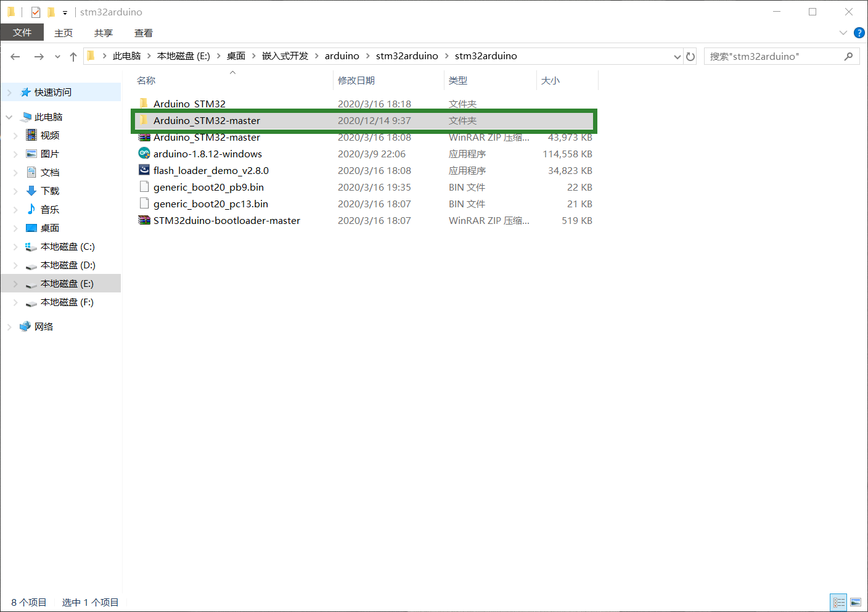This screenshot has height=612, width=868.
Task: Navigate to 嵌入式开发 in the address breadcrumb
Action: click(x=285, y=56)
